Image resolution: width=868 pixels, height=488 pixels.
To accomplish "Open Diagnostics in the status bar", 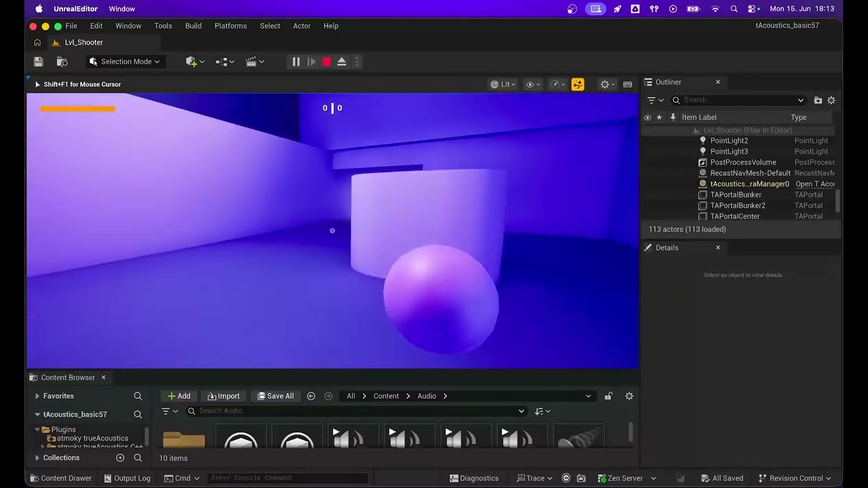I will click(x=474, y=478).
